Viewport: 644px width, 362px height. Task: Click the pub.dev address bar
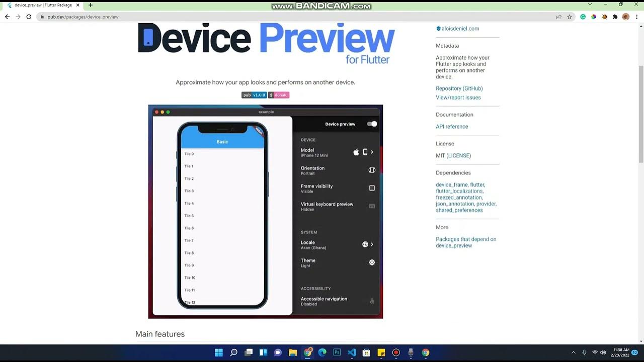pyautogui.click(x=297, y=17)
